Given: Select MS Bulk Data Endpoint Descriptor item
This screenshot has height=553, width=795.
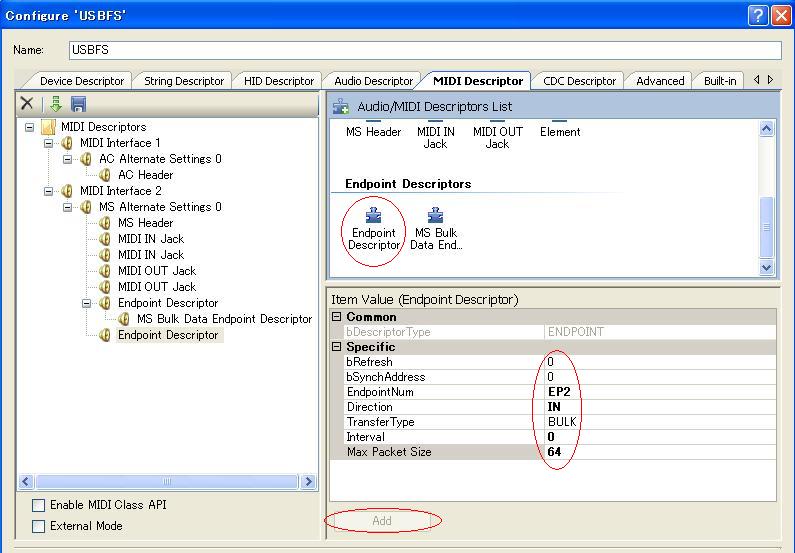Looking at the screenshot, I should coord(224,319).
